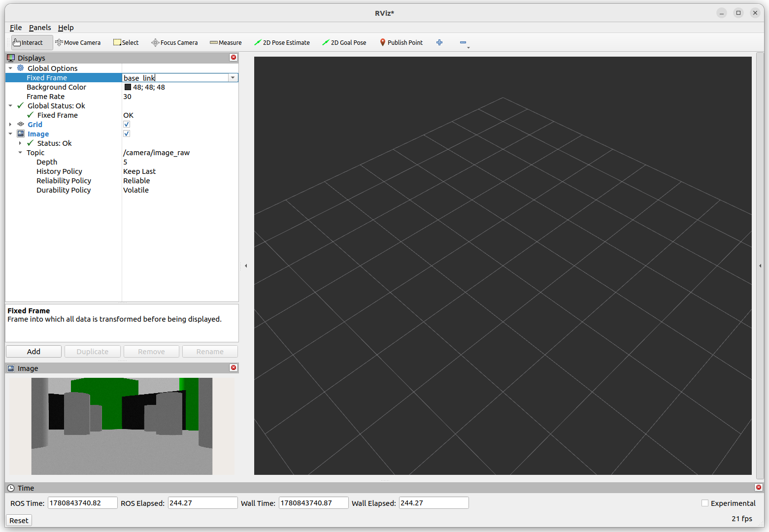Select the Interact tool
769x532 pixels.
coord(32,42)
